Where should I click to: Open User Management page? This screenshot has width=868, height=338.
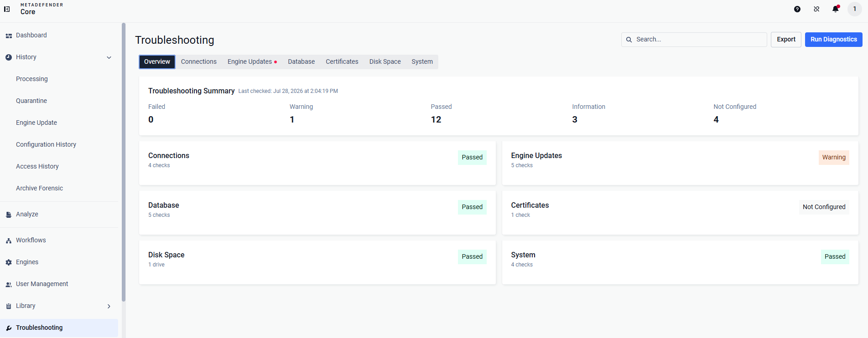[x=42, y=284]
